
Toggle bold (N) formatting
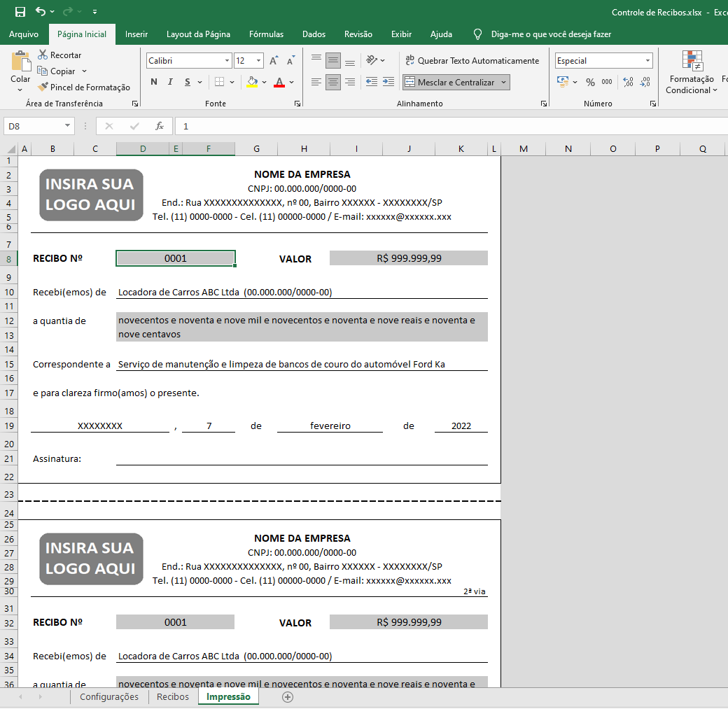point(154,83)
